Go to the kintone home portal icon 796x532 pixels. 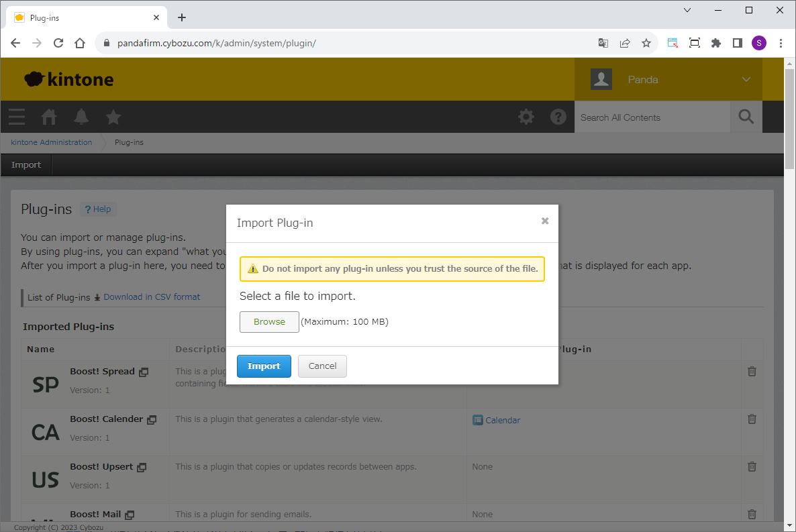point(49,117)
